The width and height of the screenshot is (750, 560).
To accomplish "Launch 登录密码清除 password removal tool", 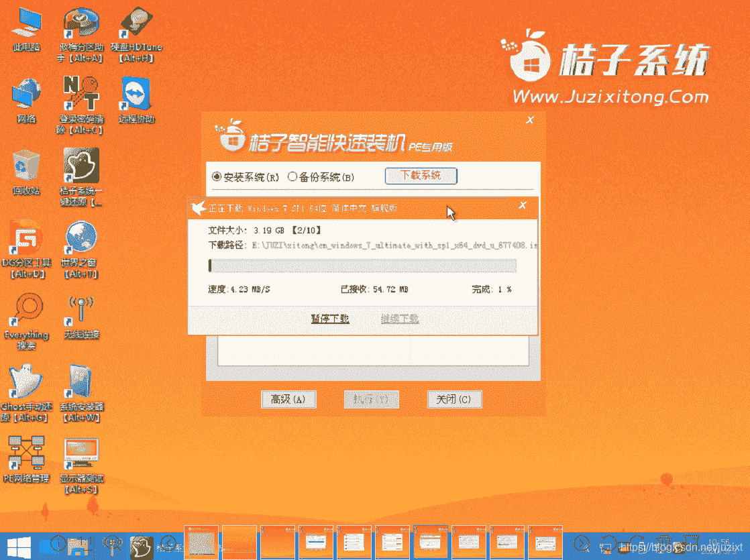I will click(81, 106).
